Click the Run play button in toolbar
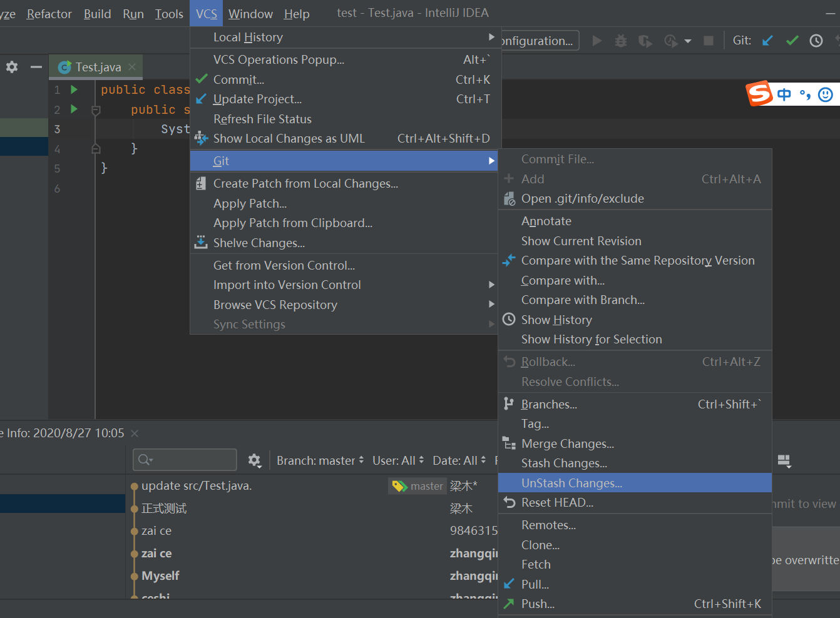The image size is (840, 618). (x=597, y=41)
